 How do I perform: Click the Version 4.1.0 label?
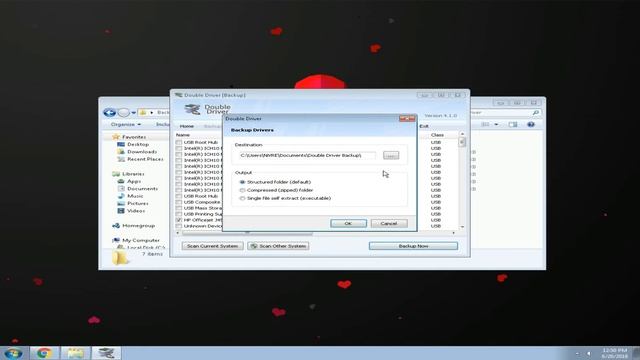point(440,116)
